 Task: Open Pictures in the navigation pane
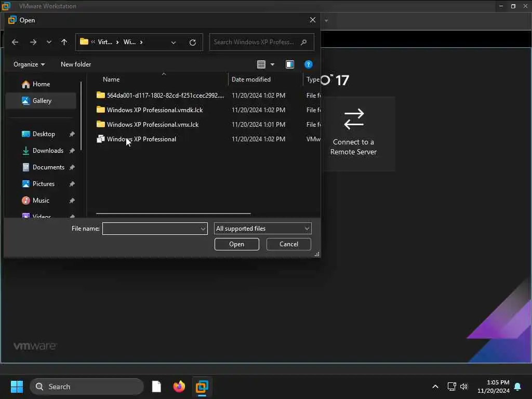tap(44, 184)
